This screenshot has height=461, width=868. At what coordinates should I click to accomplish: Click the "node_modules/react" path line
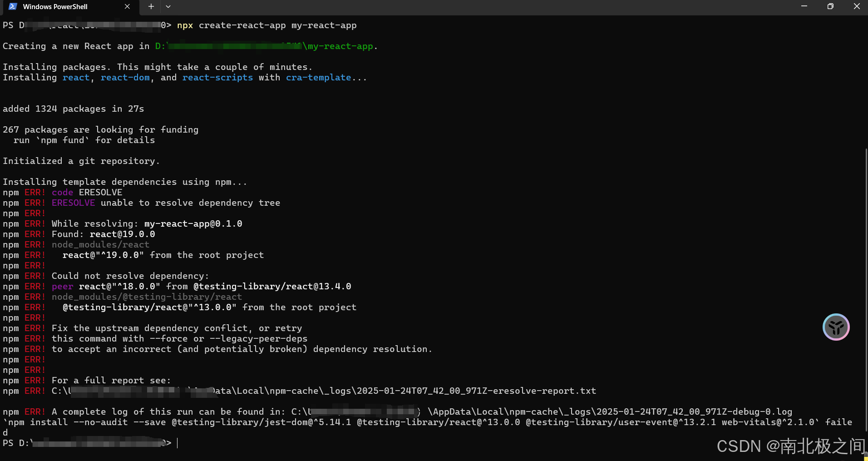(100, 245)
